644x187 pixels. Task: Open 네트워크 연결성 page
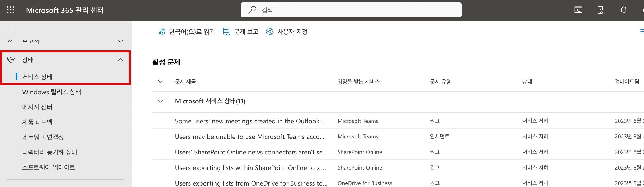43,137
